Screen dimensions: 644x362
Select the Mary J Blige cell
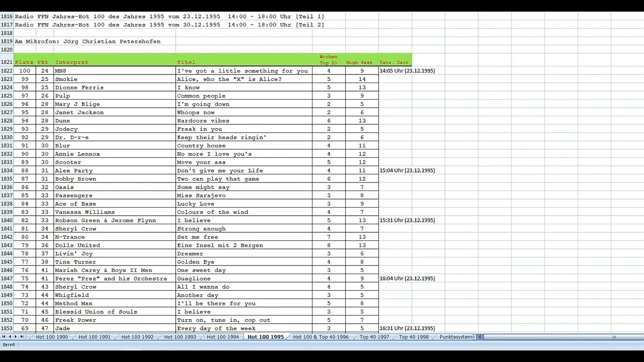115,104
